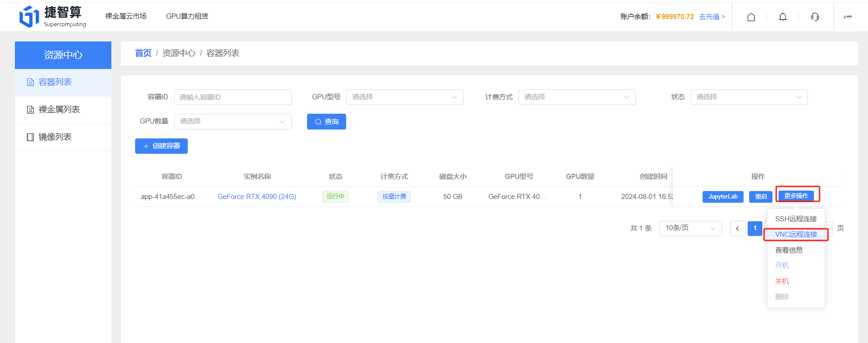Click 资源中心 in the breadcrumb

[x=179, y=53]
